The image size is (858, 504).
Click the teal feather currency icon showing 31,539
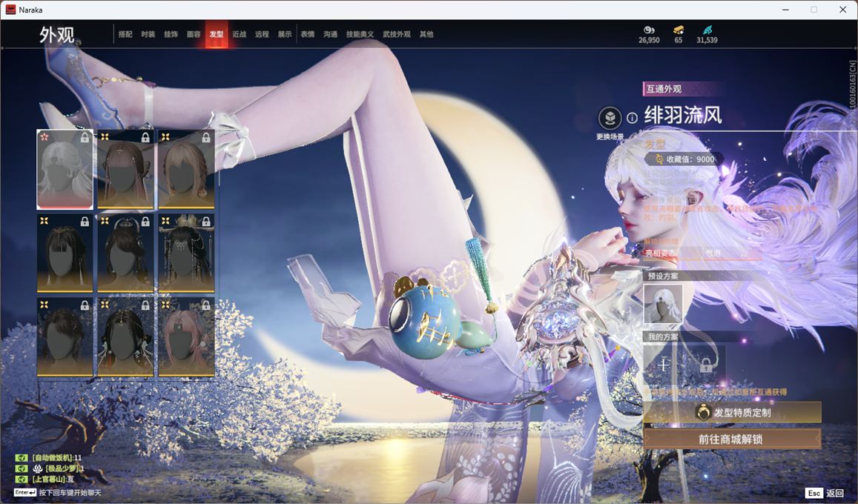coord(707,30)
